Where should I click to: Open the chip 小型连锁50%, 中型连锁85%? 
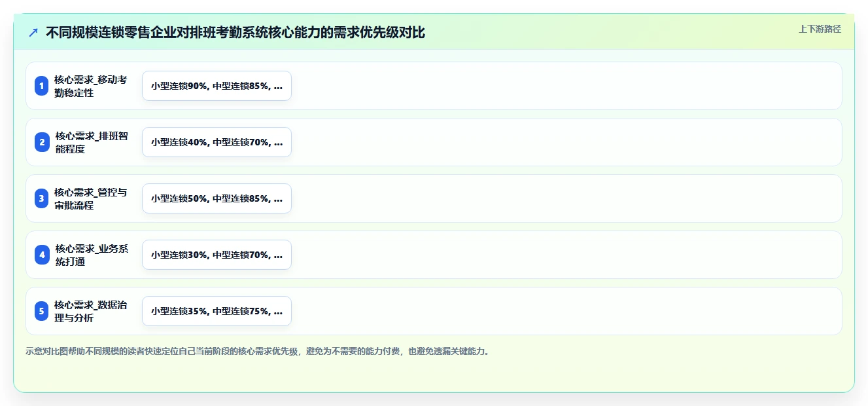(x=217, y=198)
